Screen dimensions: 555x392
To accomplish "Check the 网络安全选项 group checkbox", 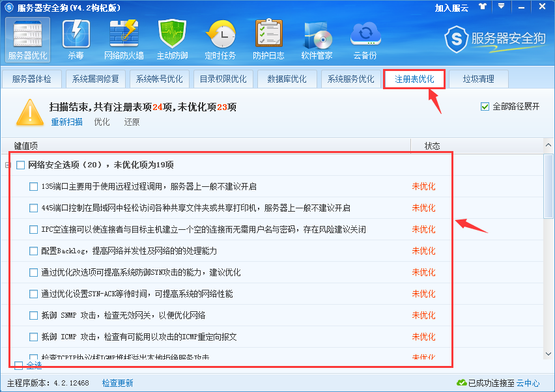I will tap(21, 165).
